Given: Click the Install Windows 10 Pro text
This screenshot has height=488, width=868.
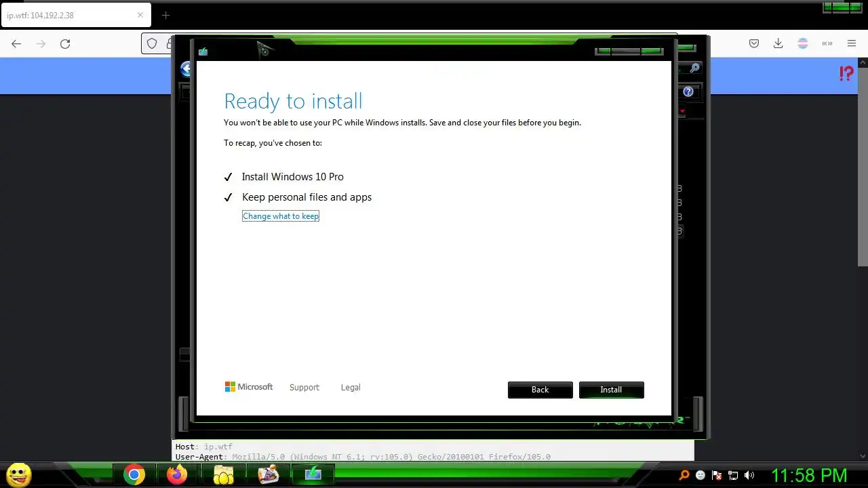Looking at the screenshot, I should pyautogui.click(x=293, y=177).
